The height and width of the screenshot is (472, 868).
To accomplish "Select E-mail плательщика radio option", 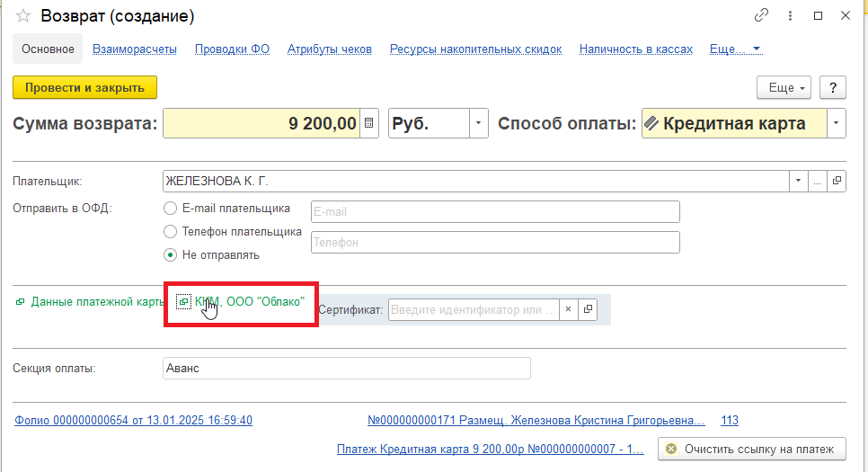I will point(170,209).
